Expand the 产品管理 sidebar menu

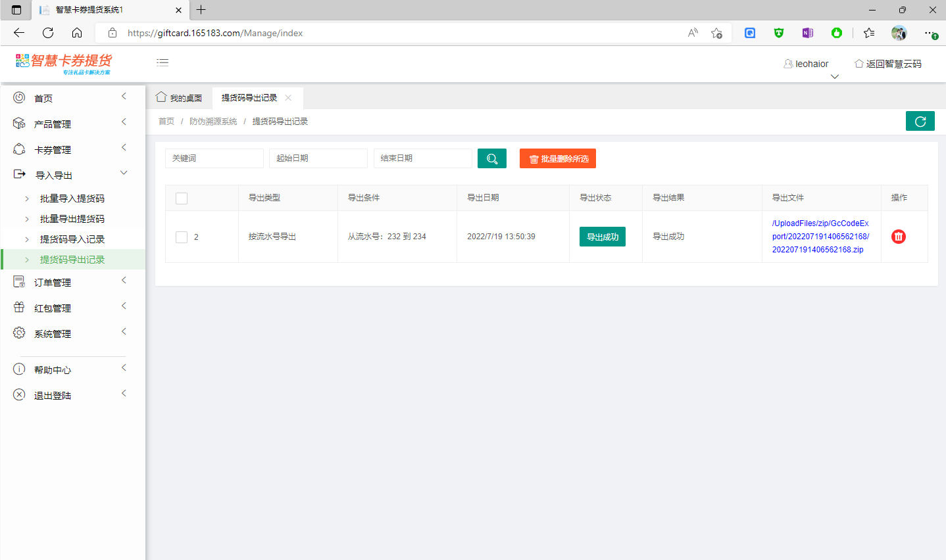click(x=53, y=124)
